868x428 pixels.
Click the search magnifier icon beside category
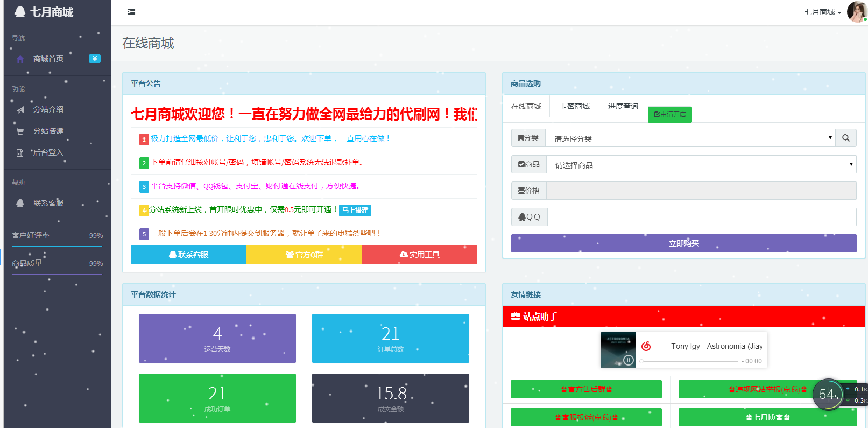pyautogui.click(x=846, y=138)
